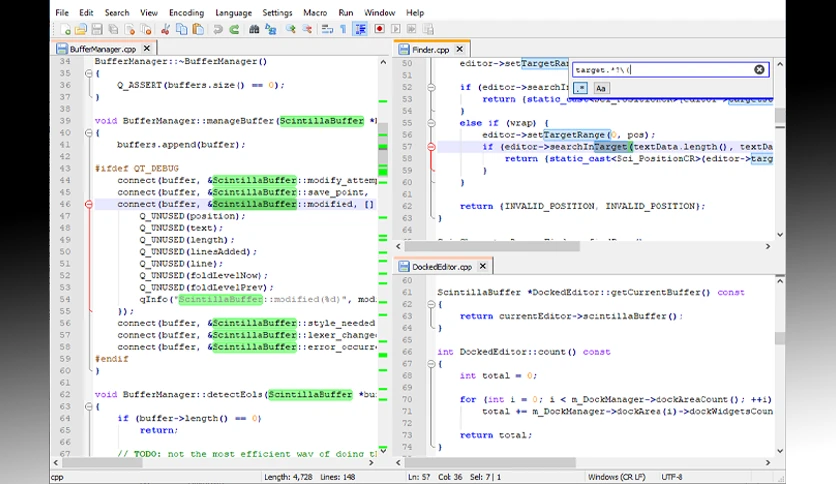The height and width of the screenshot is (484, 836).
Task: Close the DockedEditor.cpp tab
Action: pos(483,266)
